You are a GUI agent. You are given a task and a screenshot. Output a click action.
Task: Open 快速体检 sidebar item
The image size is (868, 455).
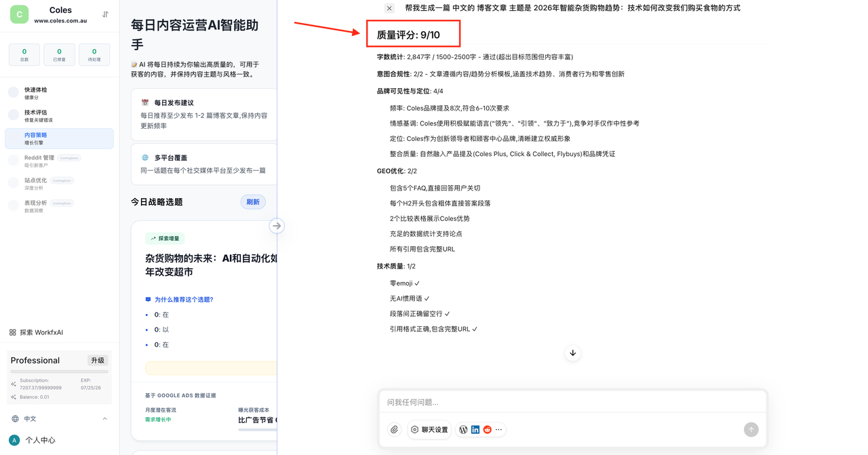(x=59, y=93)
